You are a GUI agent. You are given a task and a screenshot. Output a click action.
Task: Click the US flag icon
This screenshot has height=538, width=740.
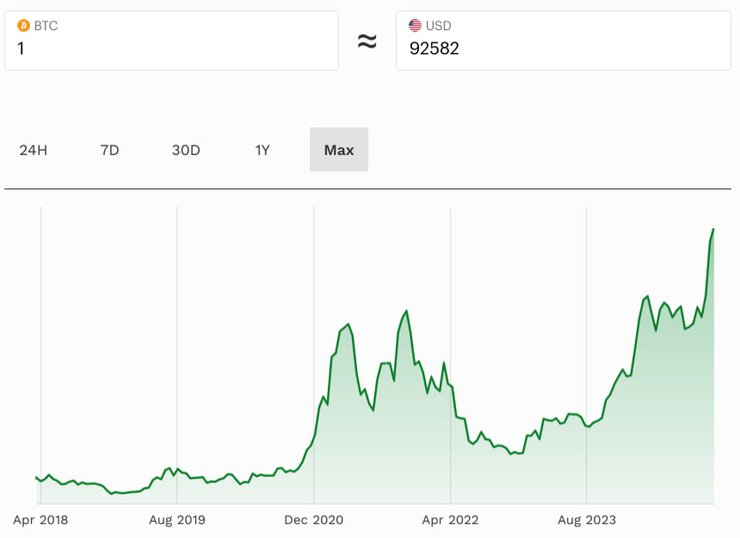point(415,26)
